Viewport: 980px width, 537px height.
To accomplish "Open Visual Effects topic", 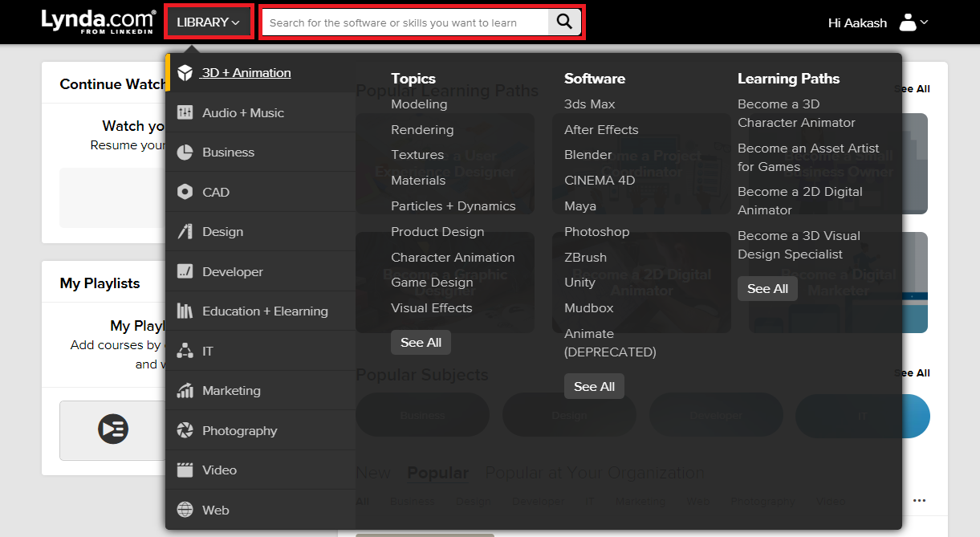I will coord(432,308).
